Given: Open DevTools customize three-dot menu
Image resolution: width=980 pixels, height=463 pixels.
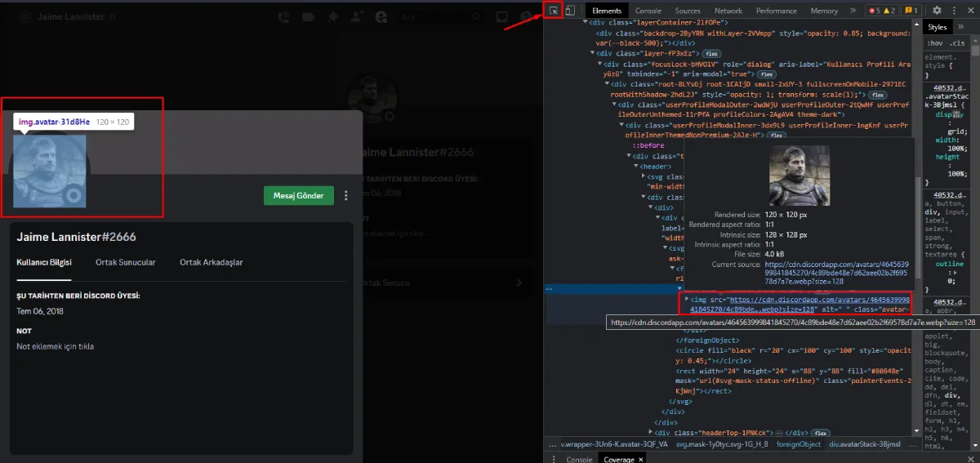Looking at the screenshot, I should [955, 11].
